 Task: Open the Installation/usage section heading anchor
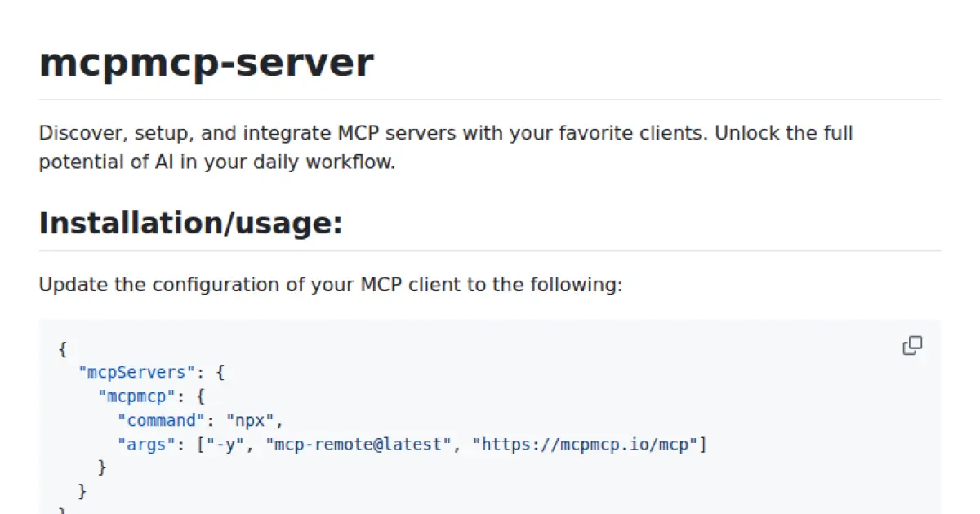click(x=190, y=222)
